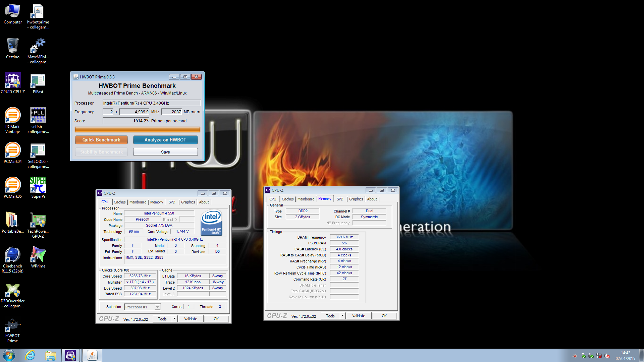Open Mainboard tab in right CPU-Z window
644x362 pixels.
click(x=306, y=199)
